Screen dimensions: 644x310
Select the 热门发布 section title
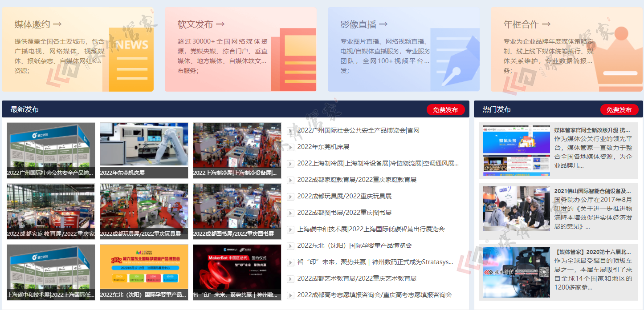497,109
